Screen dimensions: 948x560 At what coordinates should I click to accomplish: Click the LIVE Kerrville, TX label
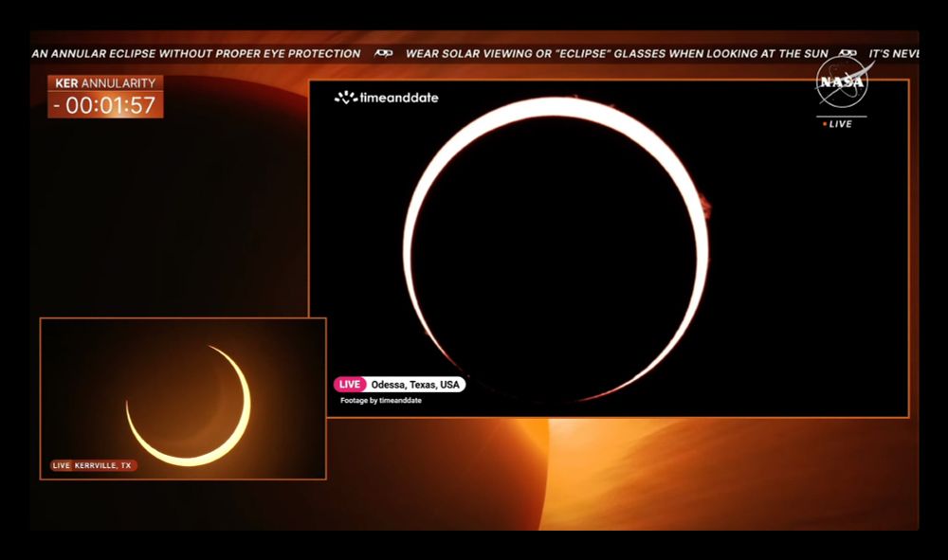pos(93,465)
